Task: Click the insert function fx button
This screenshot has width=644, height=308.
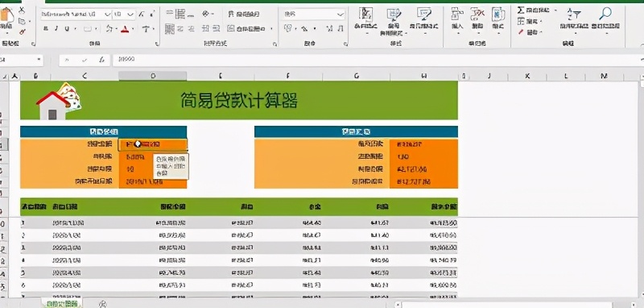Action: pyautogui.click(x=101, y=60)
